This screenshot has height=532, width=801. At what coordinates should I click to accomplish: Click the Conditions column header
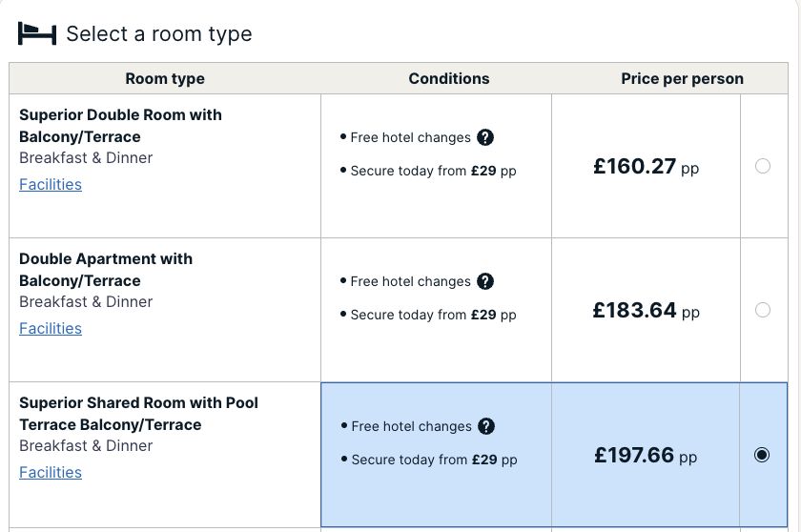[x=449, y=78]
